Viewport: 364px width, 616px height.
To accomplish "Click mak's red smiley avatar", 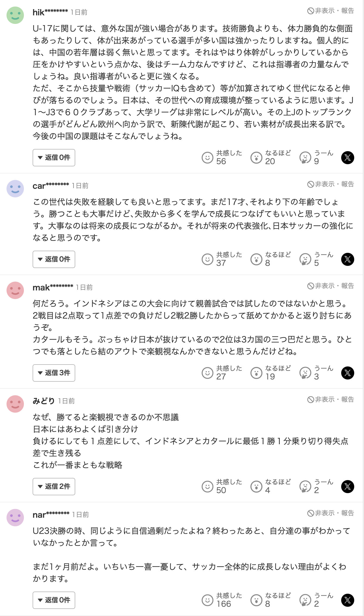I will point(15,290).
